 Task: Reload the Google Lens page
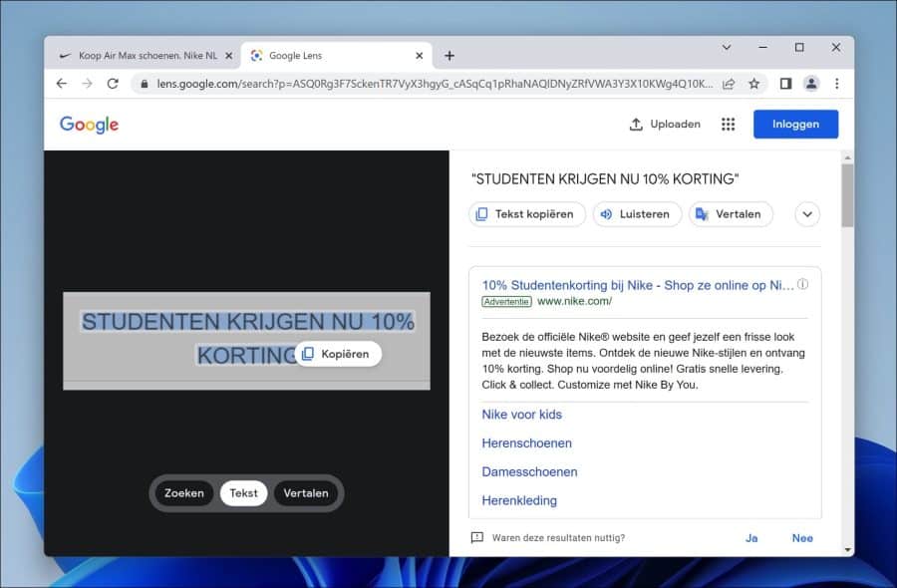[113, 84]
